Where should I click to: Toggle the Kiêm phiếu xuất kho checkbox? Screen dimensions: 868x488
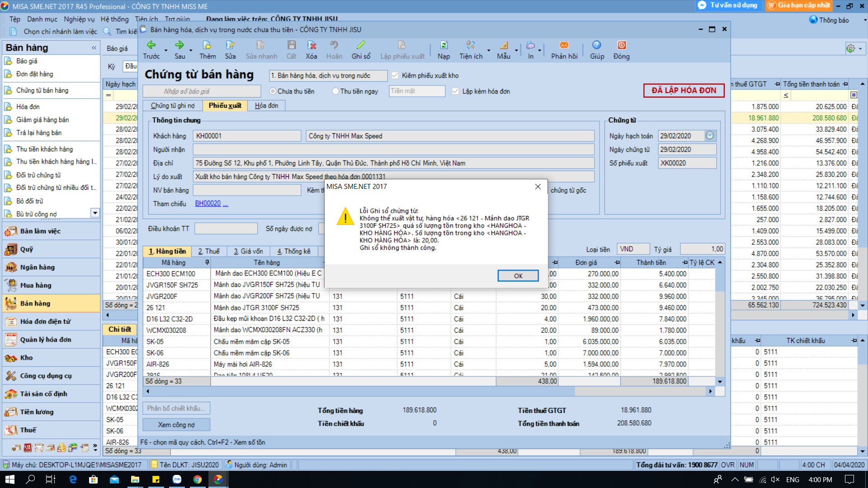coord(395,75)
